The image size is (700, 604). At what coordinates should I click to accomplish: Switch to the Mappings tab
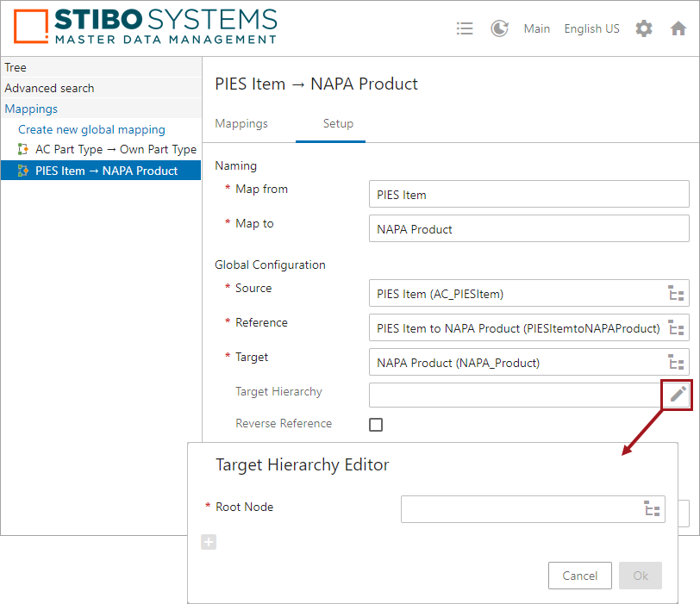(241, 123)
